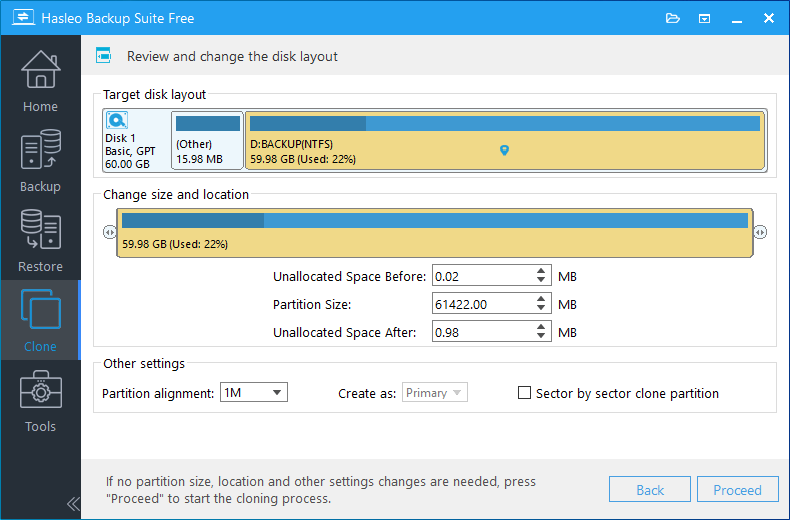Click left resize handle of partition bar
This screenshot has height=520, width=790.
[x=109, y=232]
